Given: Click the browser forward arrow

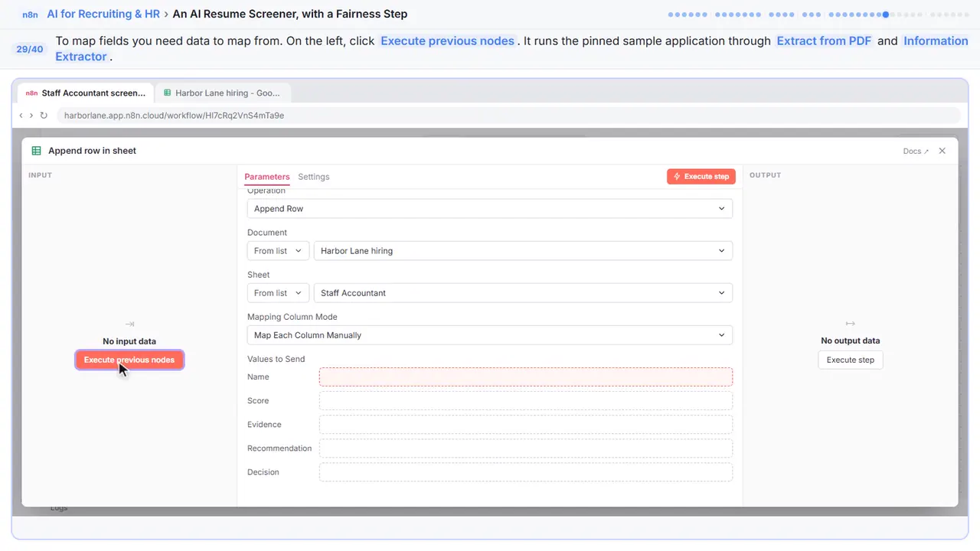Looking at the screenshot, I should tap(31, 116).
